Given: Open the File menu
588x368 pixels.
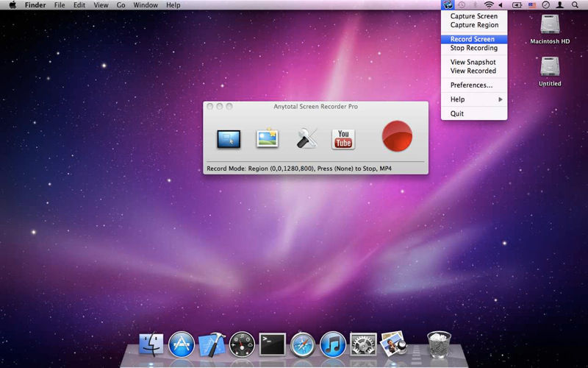Looking at the screenshot, I should 60,5.
